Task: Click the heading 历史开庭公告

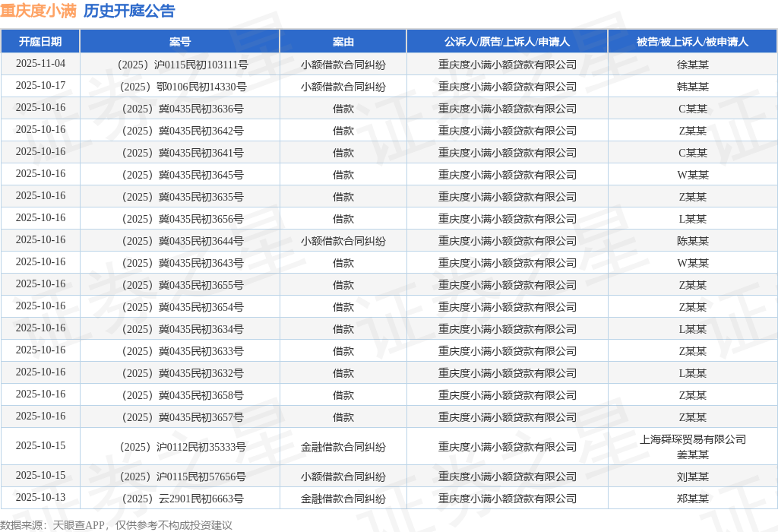Action: point(129,11)
